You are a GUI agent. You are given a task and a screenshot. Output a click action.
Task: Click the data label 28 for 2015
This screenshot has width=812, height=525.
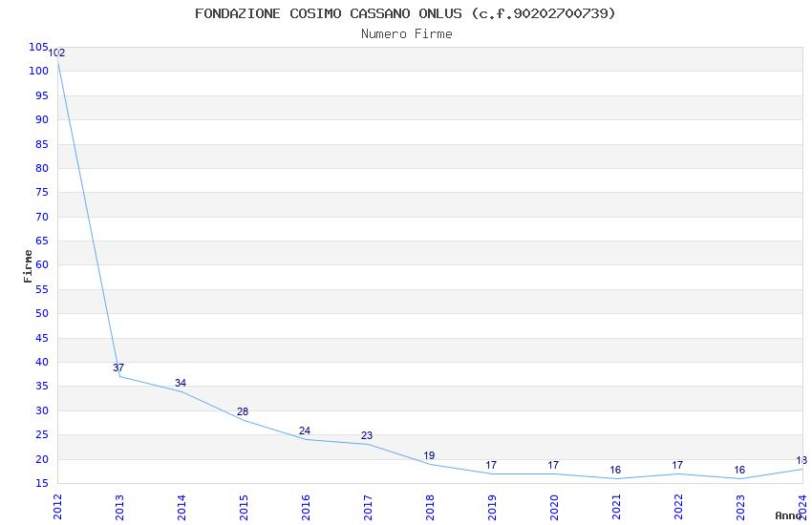243,411
